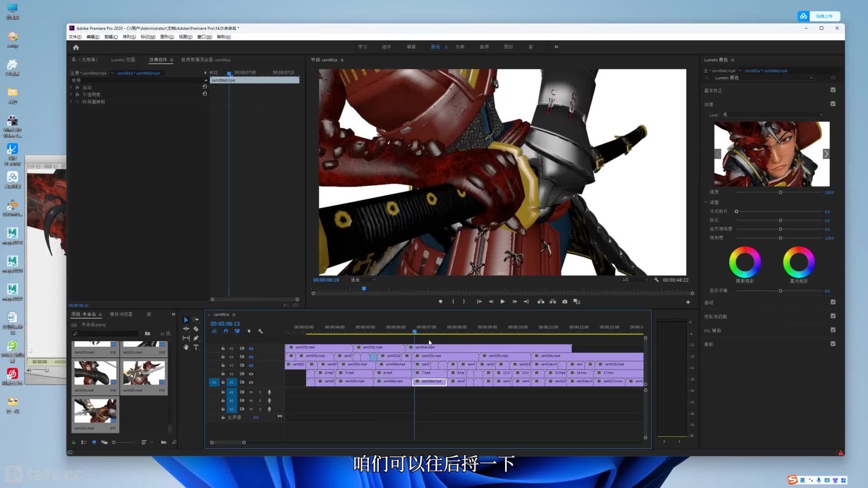This screenshot has width=868, height=488.
Task: Uncheck the 晕影 section checkbox
Action: pos(833,344)
